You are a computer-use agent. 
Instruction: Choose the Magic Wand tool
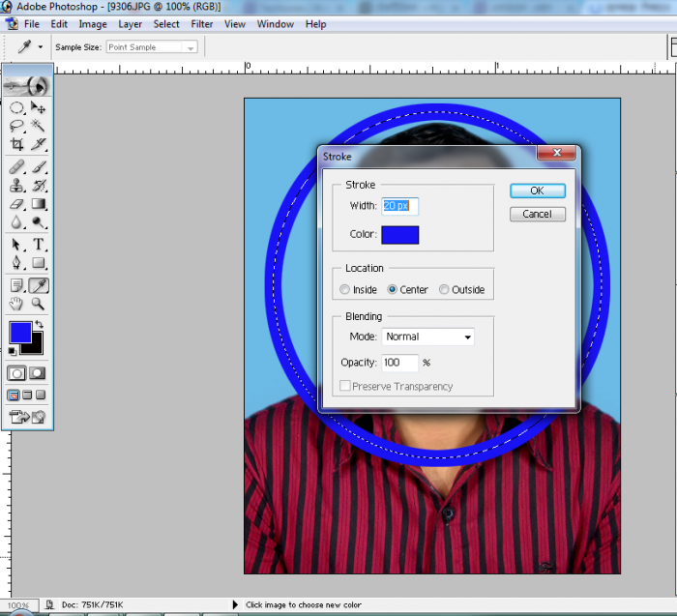pos(39,126)
